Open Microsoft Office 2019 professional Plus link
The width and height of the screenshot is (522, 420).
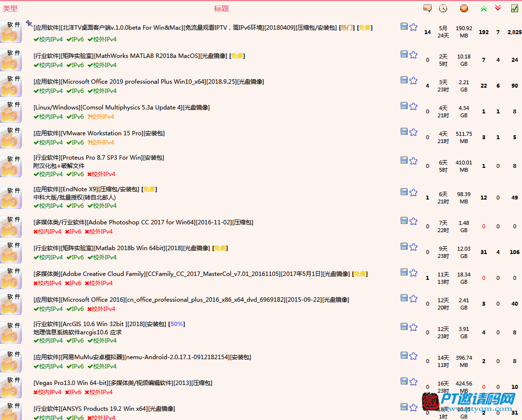(x=149, y=82)
